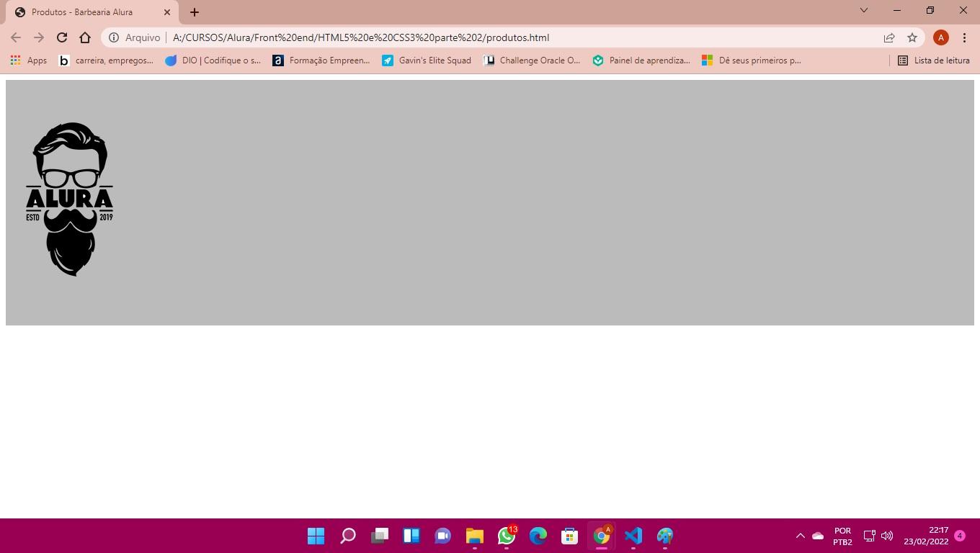
Task: Switch to Google Chrome taskbar icon
Action: click(x=601, y=536)
